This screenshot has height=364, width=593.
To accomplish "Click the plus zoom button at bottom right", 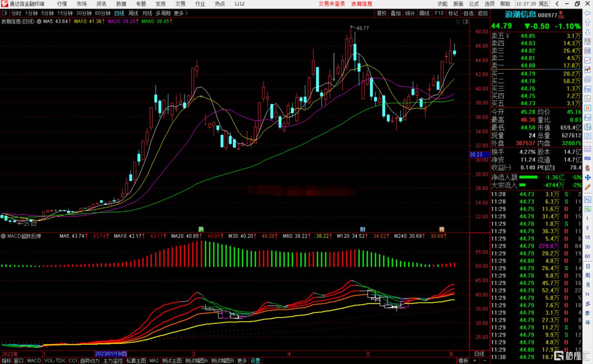I will pos(475,361).
